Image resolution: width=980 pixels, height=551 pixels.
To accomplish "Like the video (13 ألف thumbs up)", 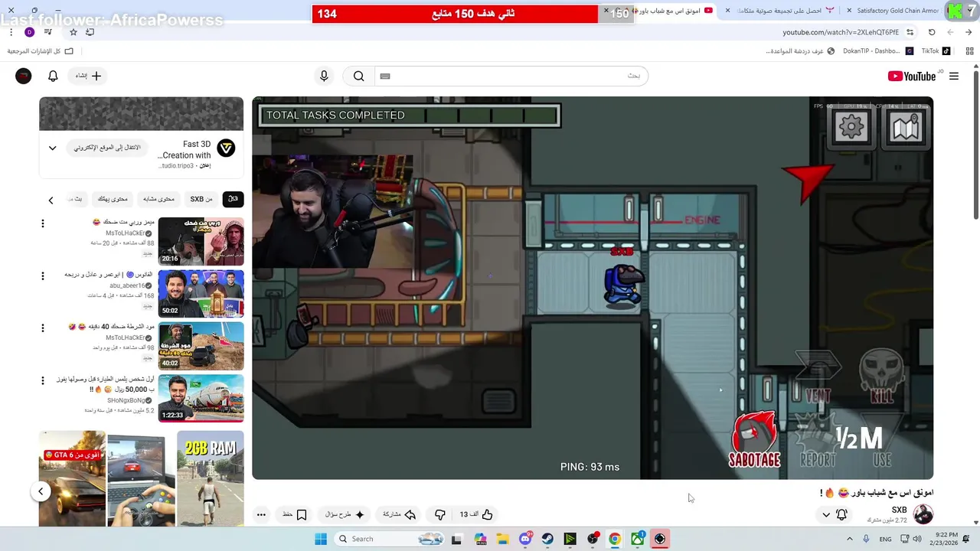I will pyautogui.click(x=476, y=514).
